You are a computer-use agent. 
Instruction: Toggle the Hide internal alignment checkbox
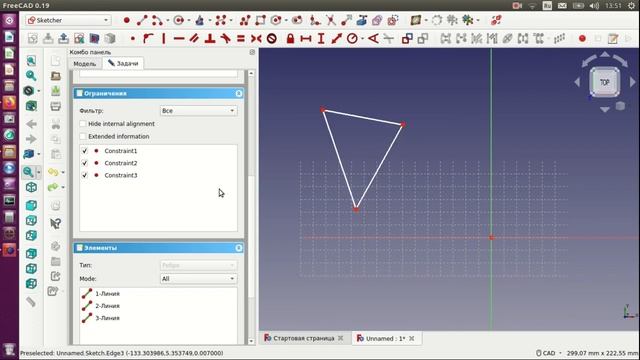(x=83, y=124)
